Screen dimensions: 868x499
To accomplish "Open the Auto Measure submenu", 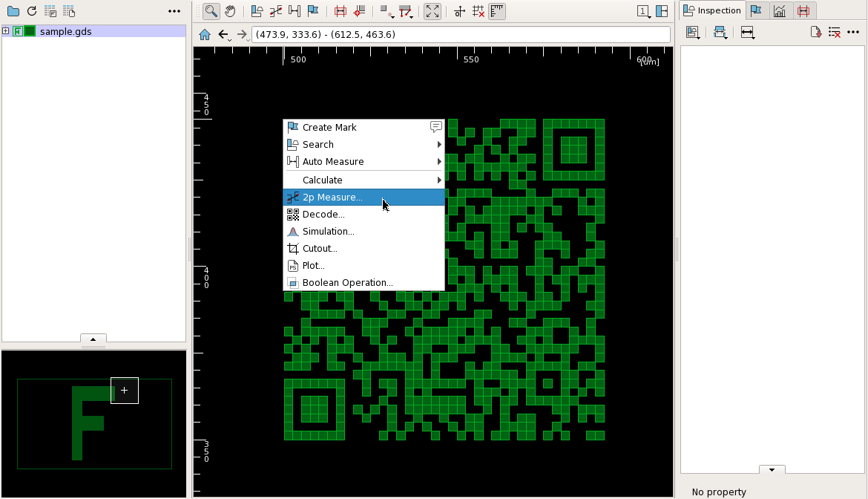I will (364, 162).
